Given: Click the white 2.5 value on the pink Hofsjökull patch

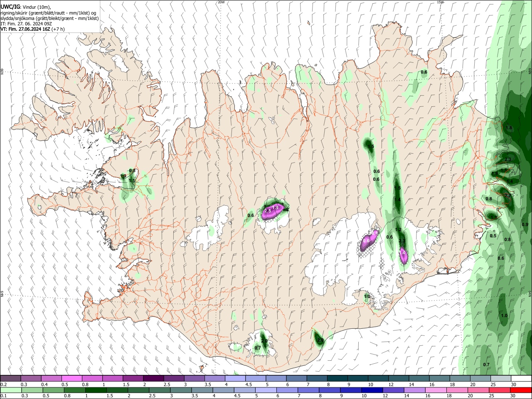Looking at the screenshot, I should coord(268,211).
